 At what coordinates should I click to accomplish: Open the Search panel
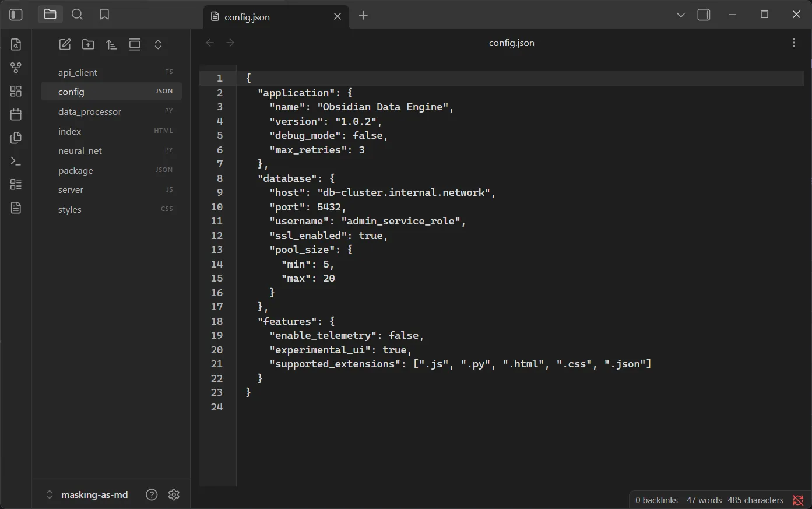pyautogui.click(x=77, y=15)
